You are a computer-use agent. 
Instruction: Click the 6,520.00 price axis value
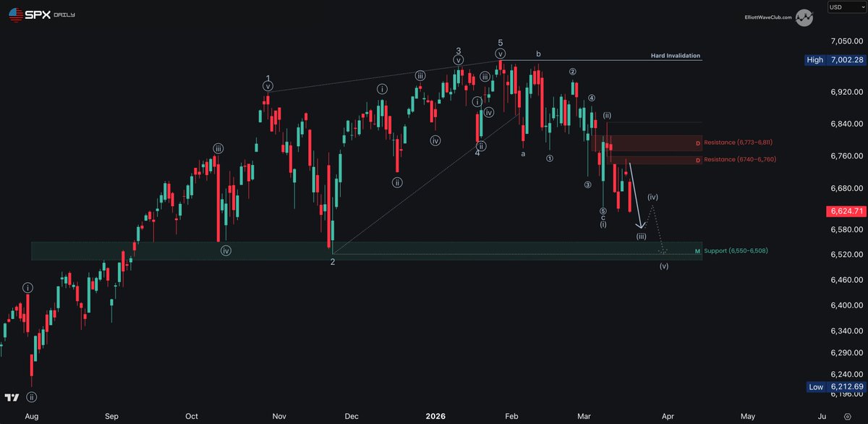pyautogui.click(x=846, y=254)
